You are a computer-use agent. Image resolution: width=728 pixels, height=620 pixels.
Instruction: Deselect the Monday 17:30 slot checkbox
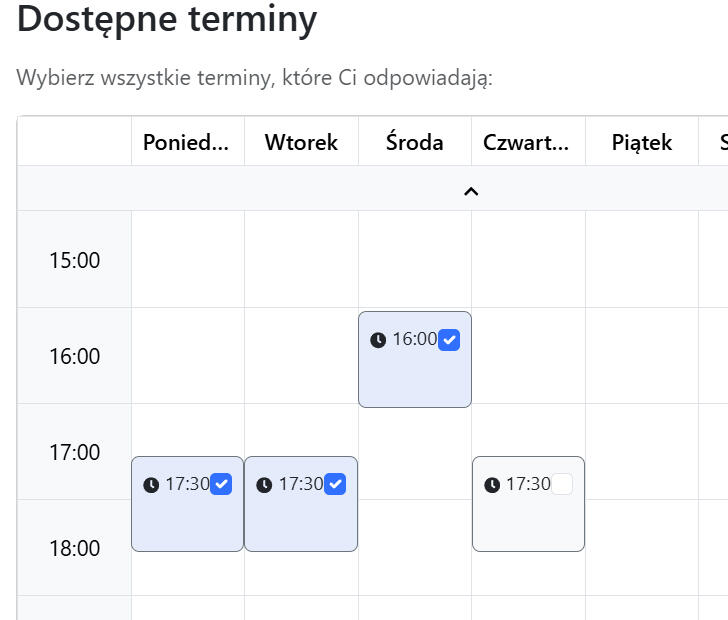pos(222,484)
